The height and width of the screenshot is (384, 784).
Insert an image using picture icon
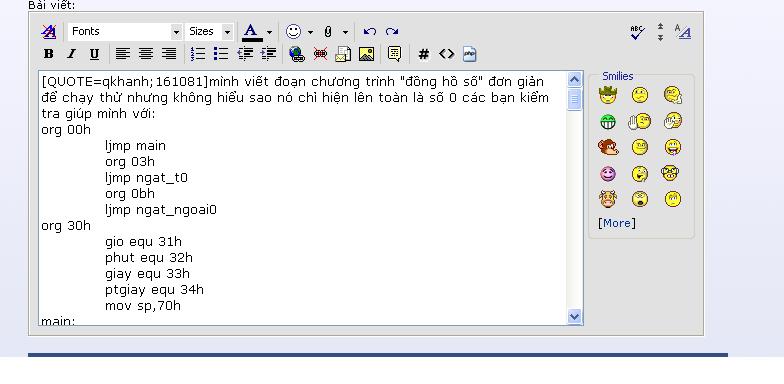(x=366, y=54)
